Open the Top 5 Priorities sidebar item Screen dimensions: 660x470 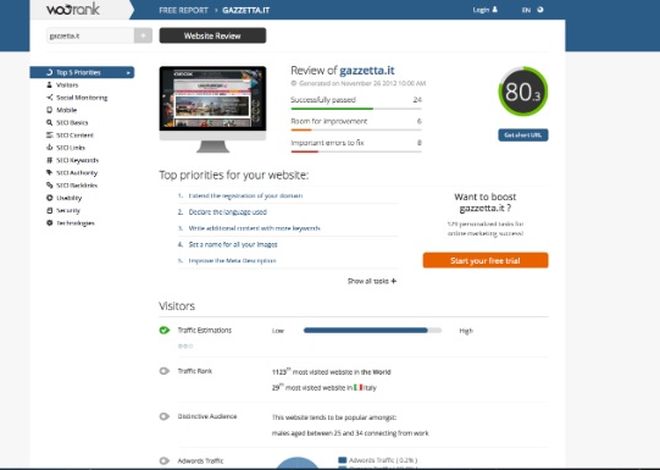pyautogui.click(x=82, y=72)
